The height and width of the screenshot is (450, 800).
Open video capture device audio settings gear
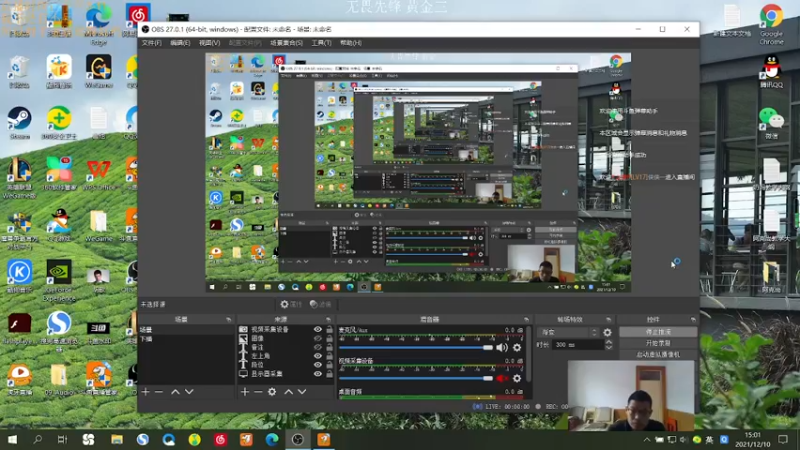coord(517,379)
